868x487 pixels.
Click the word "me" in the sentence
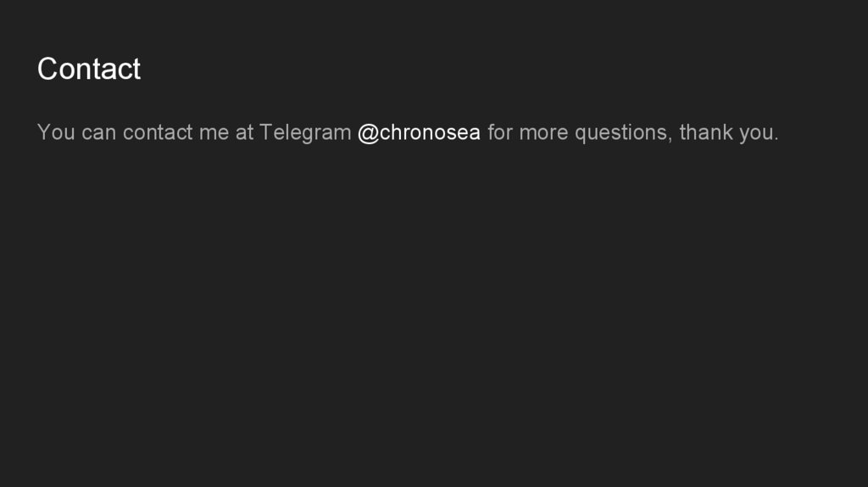click(214, 133)
